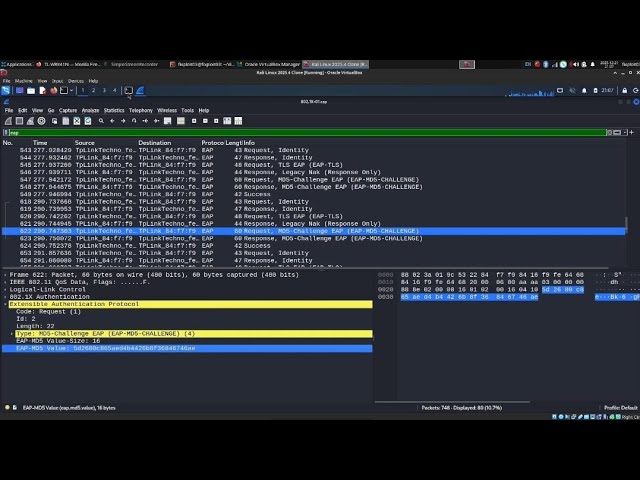
Task: Open capture file properties status icon
Action: pos(15,407)
